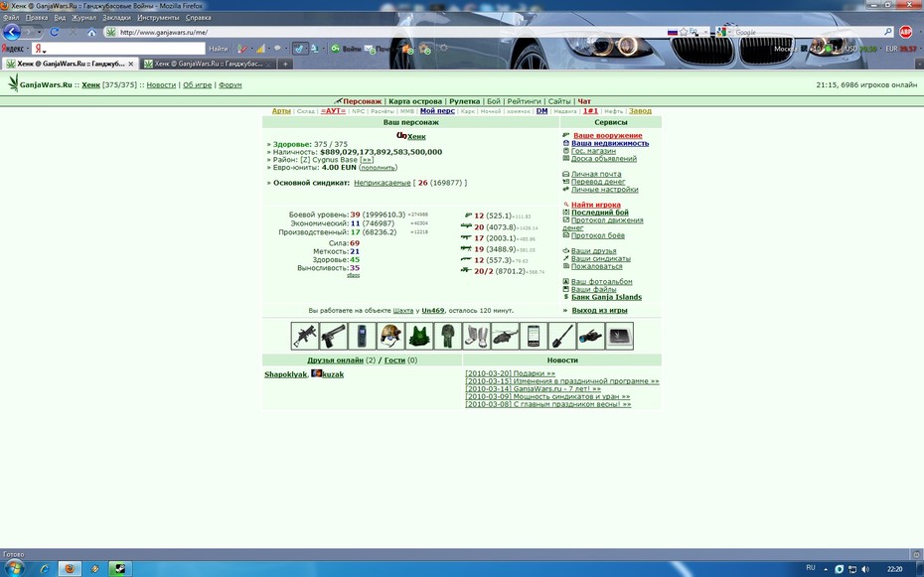Open the Инструменты menu
This screenshot has width=924, height=577.
[158, 18]
